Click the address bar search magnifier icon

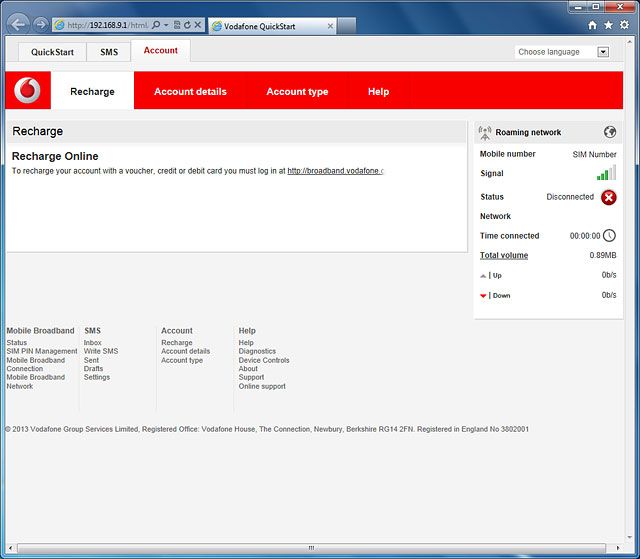[156, 25]
